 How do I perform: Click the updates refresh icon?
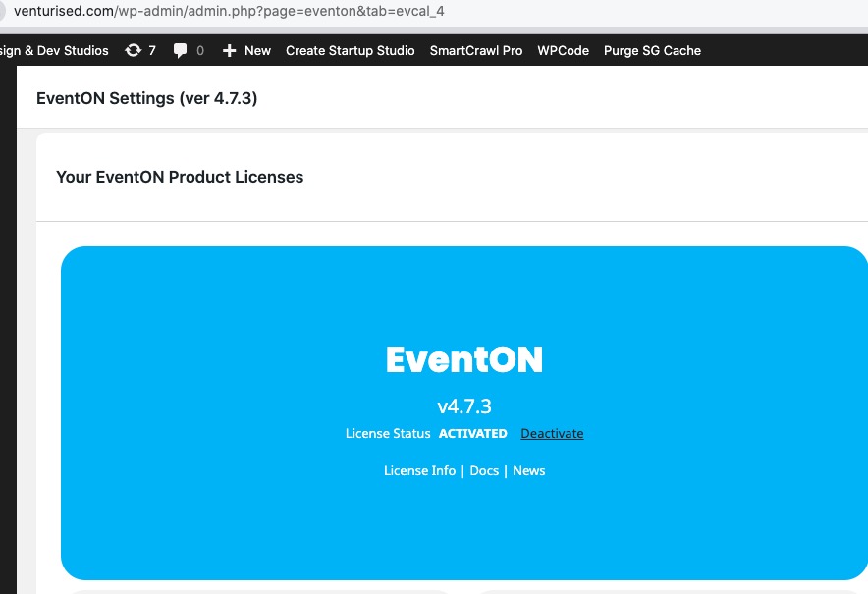pyautogui.click(x=133, y=50)
